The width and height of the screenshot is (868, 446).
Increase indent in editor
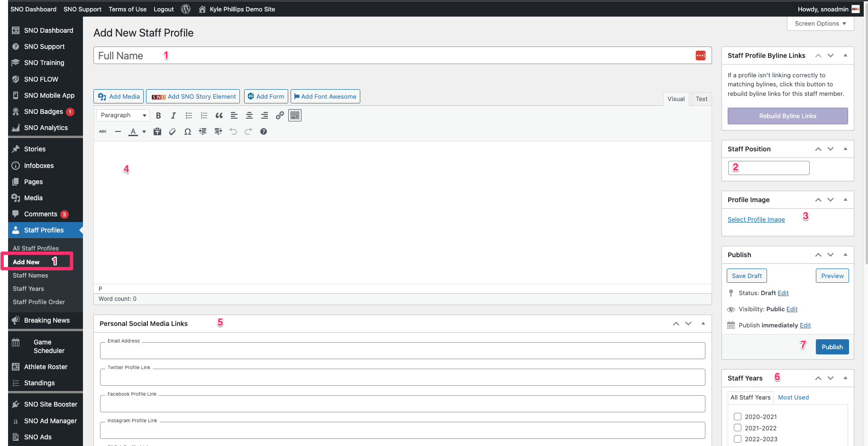coord(218,131)
